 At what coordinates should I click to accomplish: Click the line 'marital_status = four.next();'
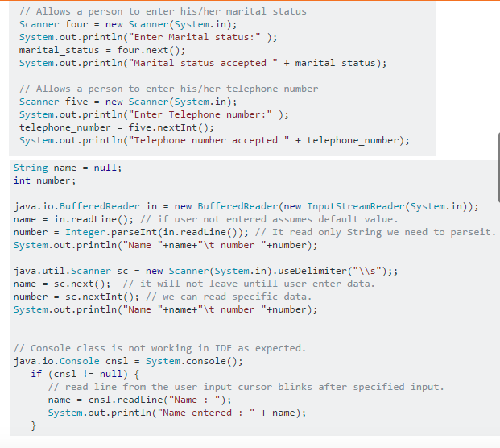coord(102,50)
